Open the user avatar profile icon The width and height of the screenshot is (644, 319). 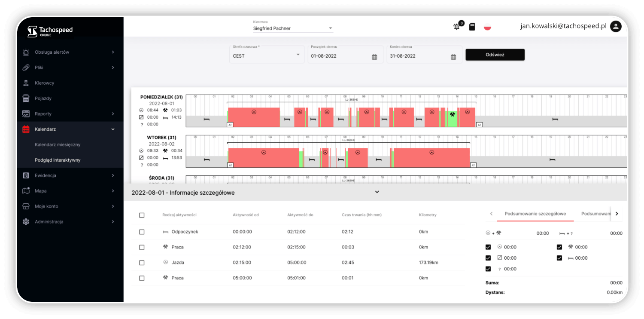(x=616, y=27)
